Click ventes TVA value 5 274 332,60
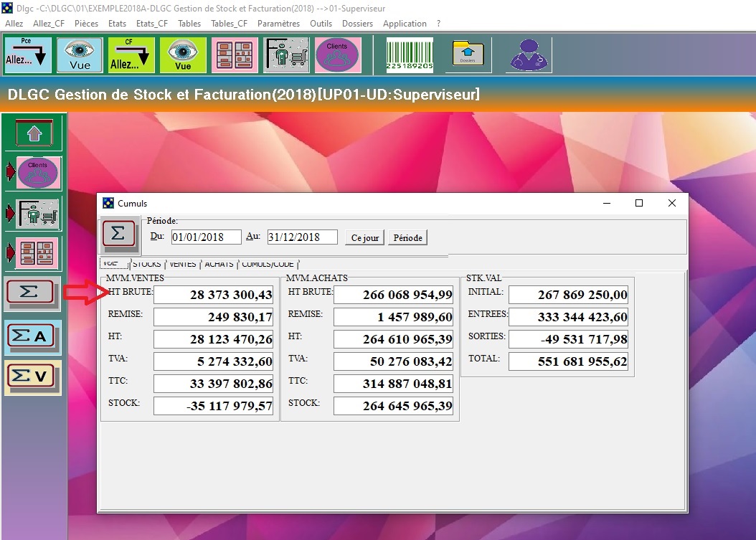 pyautogui.click(x=214, y=361)
